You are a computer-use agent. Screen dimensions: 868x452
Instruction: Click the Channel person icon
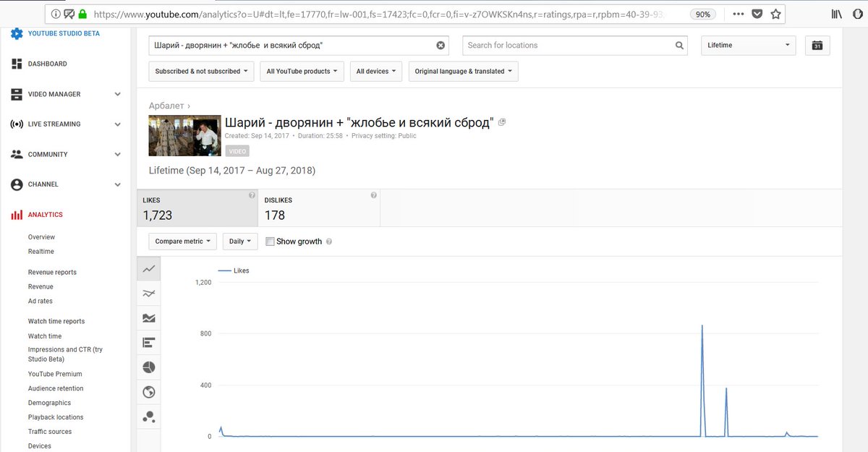[x=17, y=184]
